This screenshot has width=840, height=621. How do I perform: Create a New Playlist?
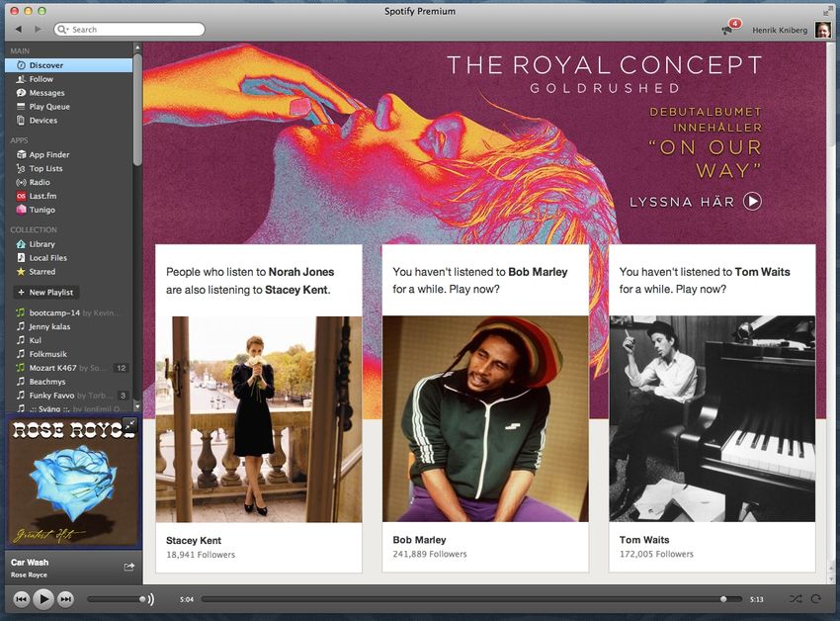point(46,293)
